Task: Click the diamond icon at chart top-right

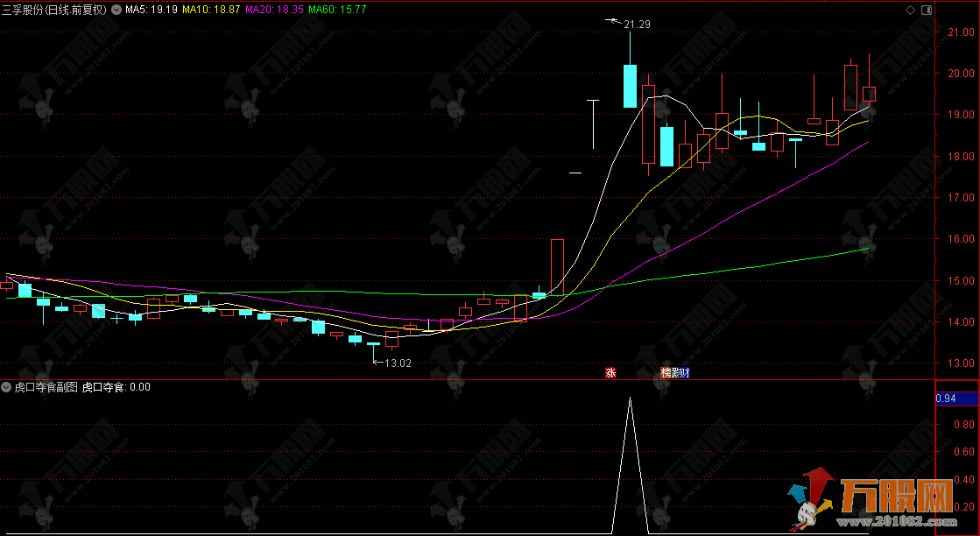Action: point(910,10)
